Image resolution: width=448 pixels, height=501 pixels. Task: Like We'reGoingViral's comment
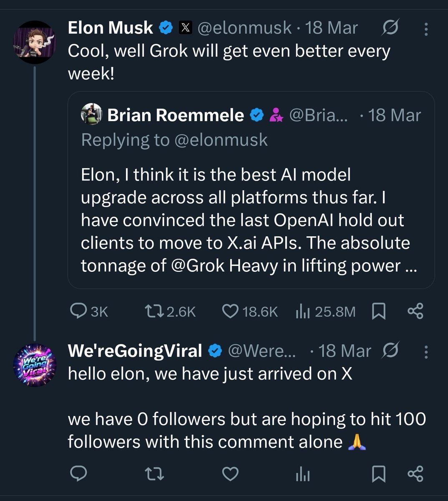click(230, 474)
